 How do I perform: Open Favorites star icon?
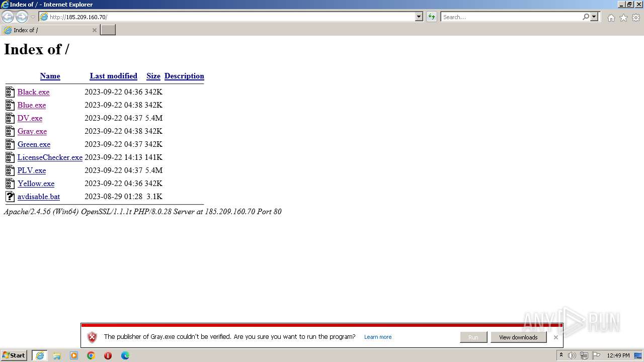tap(623, 18)
